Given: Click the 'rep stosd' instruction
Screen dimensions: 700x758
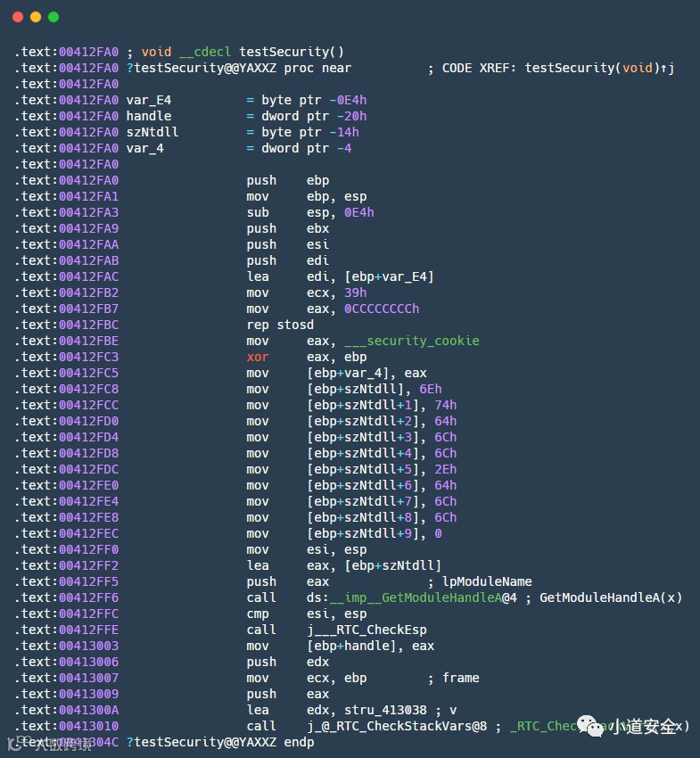Looking at the screenshot, I should 280,325.
